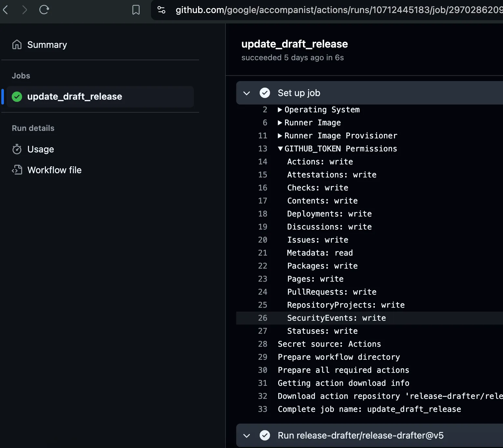This screenshot has width=503, height=448.
Task: Go to the Summary page
Action: pyautogui.click(x=47, y=45)
